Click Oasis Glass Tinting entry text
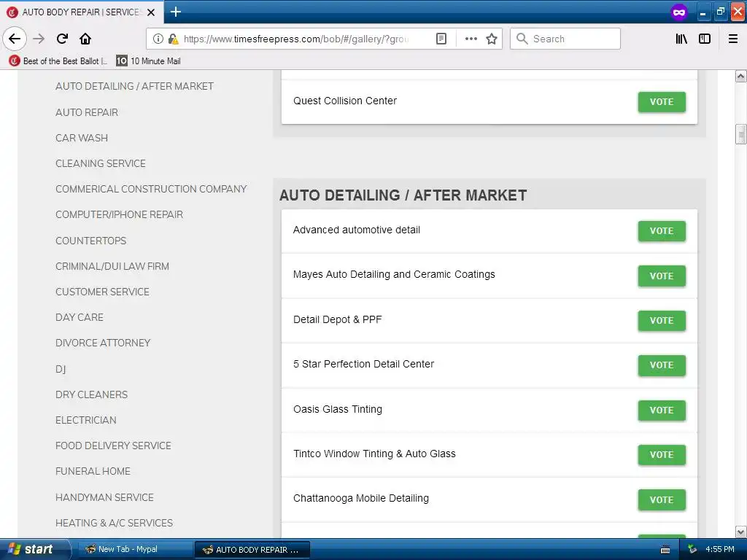Screen dimensions: 747x560 [337, 409]
